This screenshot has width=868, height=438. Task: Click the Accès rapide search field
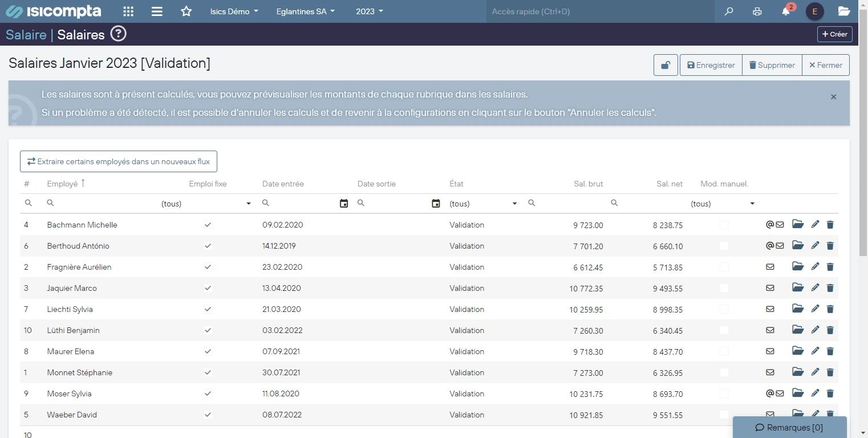(x=600, y=11)
